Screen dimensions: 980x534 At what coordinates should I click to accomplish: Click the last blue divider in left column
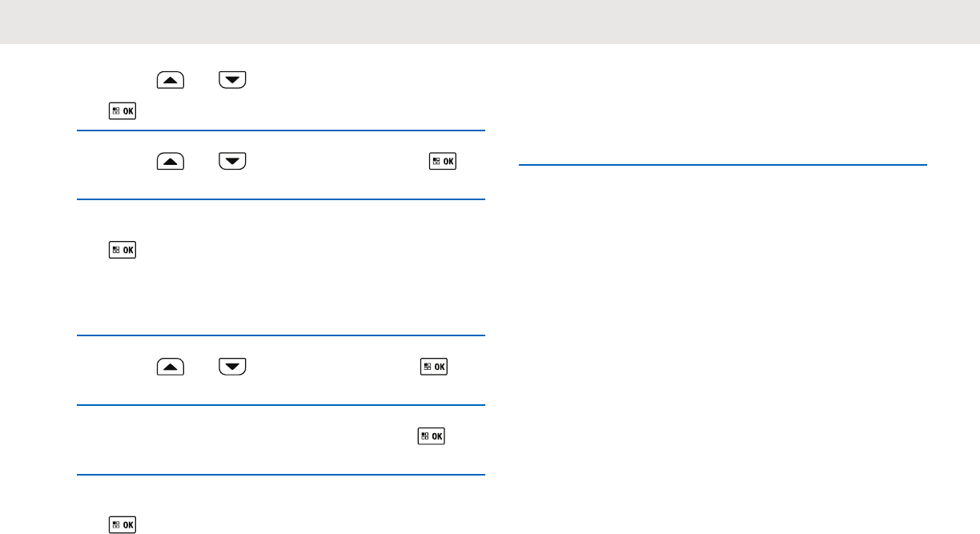click(x=281, y=476)
